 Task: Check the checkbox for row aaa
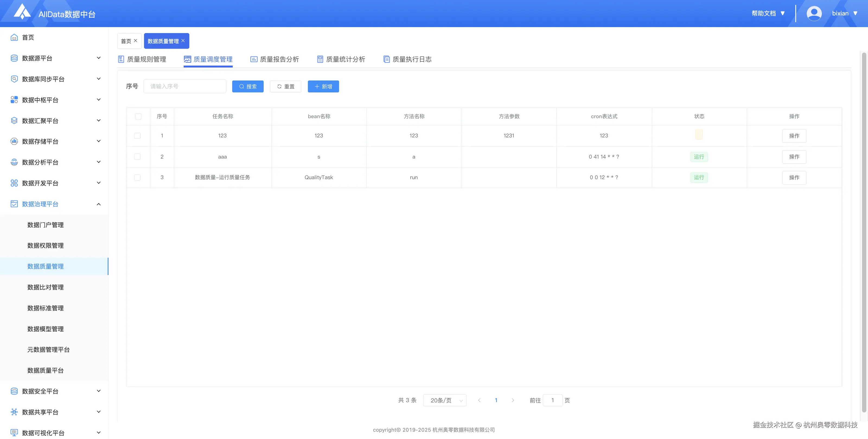pos(138,157)
